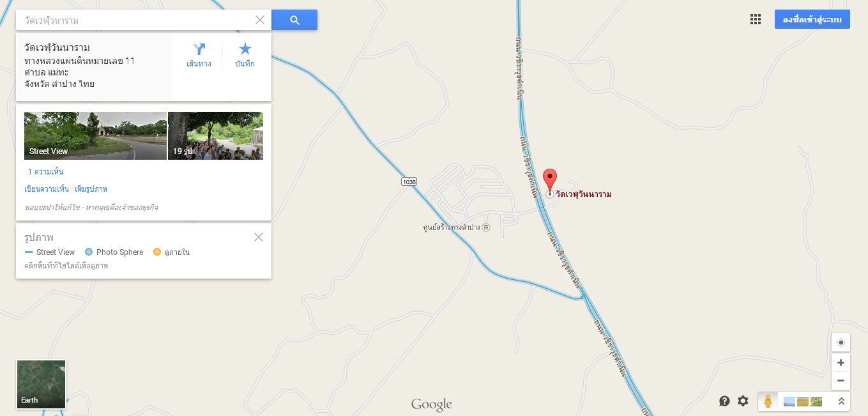Clear the search box with the X

coord(260,20)
